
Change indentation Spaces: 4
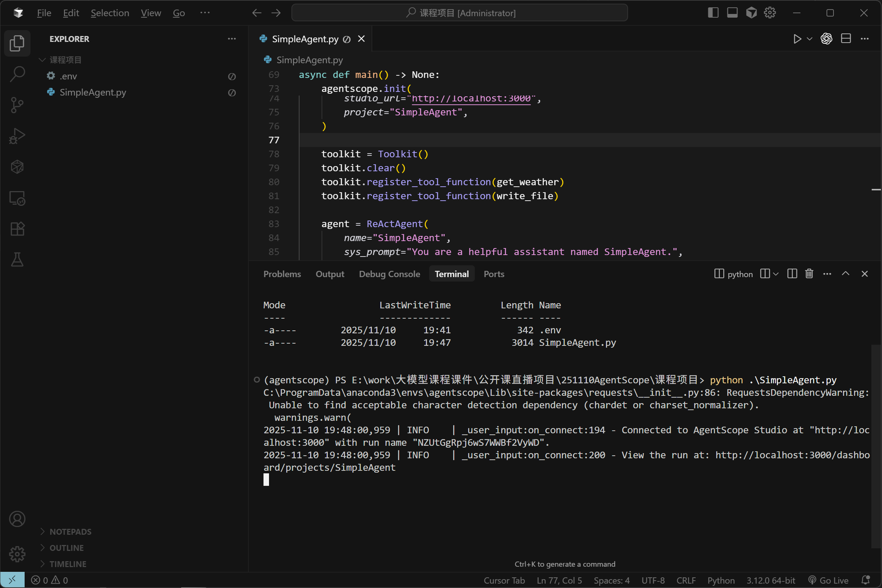click(x=611, y=580)
